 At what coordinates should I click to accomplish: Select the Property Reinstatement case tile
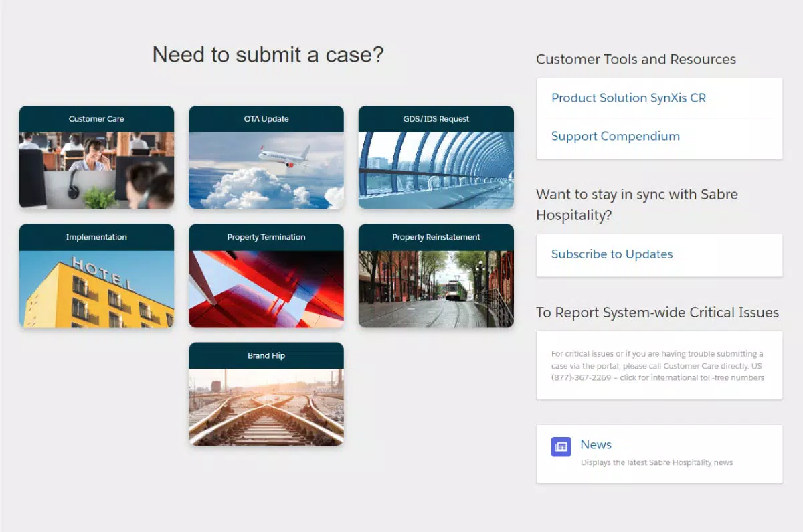436,276
